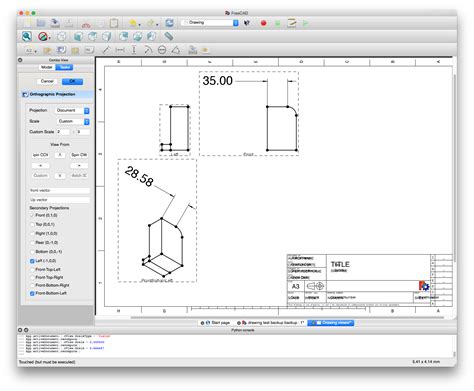Image resolution: width=474 pixels, height=391 pixels.
Task: Open the Scale Custom dropdown
Action: 73,121
